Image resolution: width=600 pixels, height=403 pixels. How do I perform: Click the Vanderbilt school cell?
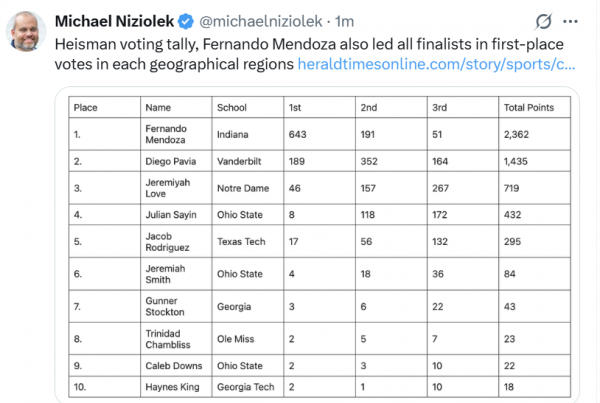click(x=240, y=159)
